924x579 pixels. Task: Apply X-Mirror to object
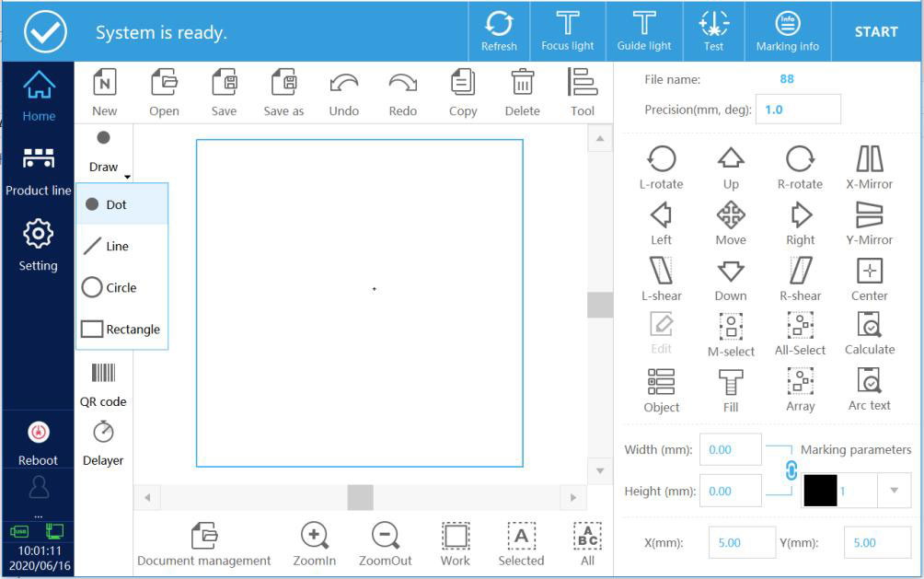(x=869, y=168)
